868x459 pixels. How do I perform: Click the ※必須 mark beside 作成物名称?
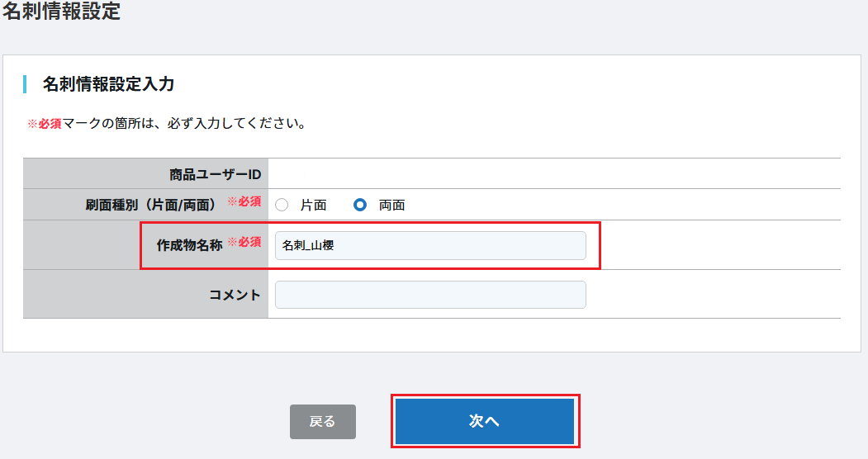pos(244,243)
